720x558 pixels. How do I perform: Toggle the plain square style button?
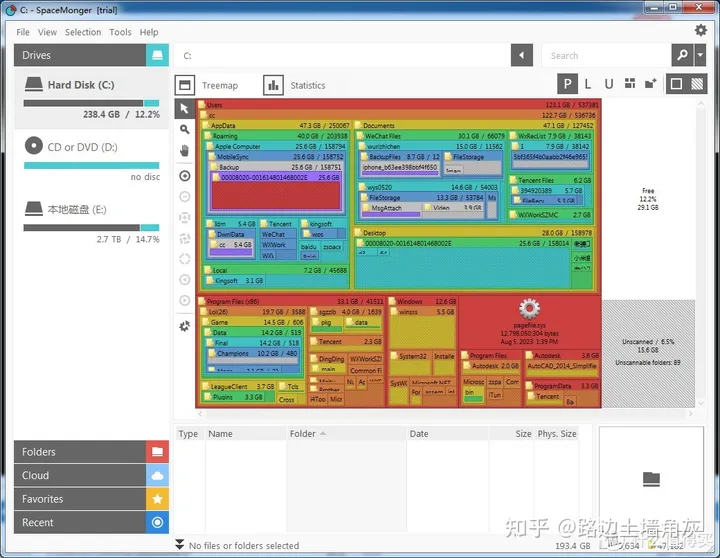(676, 84)
